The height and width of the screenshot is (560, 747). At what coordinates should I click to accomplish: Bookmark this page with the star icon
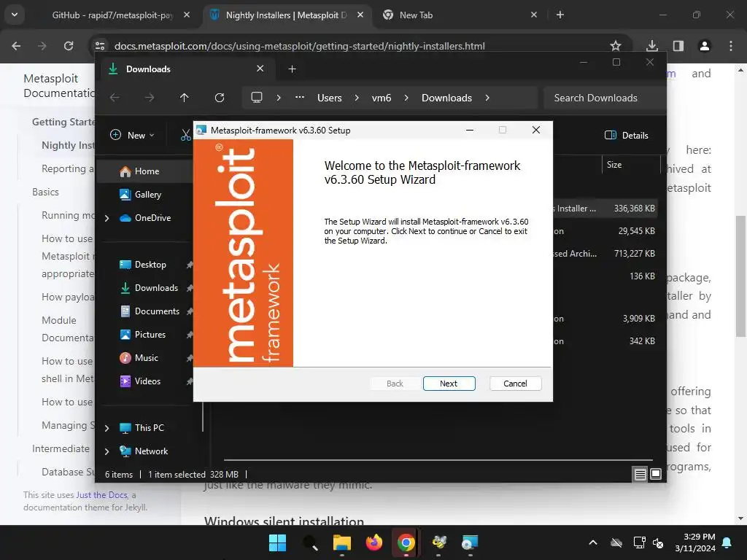pos(616,46)
